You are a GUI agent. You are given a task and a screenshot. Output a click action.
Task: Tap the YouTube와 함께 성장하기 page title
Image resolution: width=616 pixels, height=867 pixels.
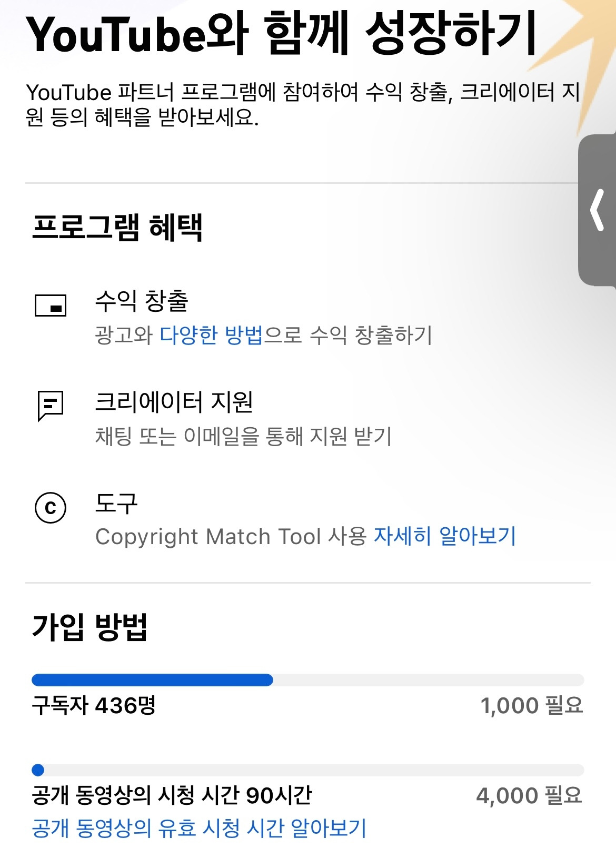(x=282, y=34)
